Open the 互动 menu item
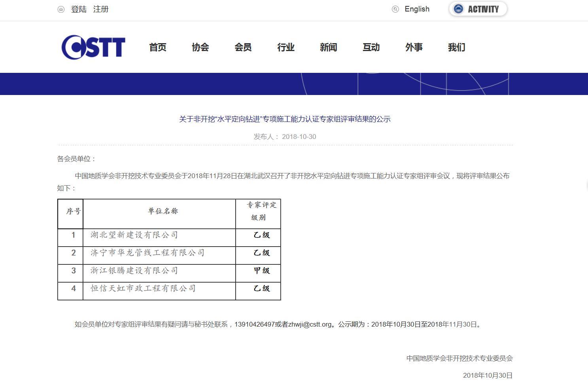Screen dimensions: 588x384 click(371, 48)
